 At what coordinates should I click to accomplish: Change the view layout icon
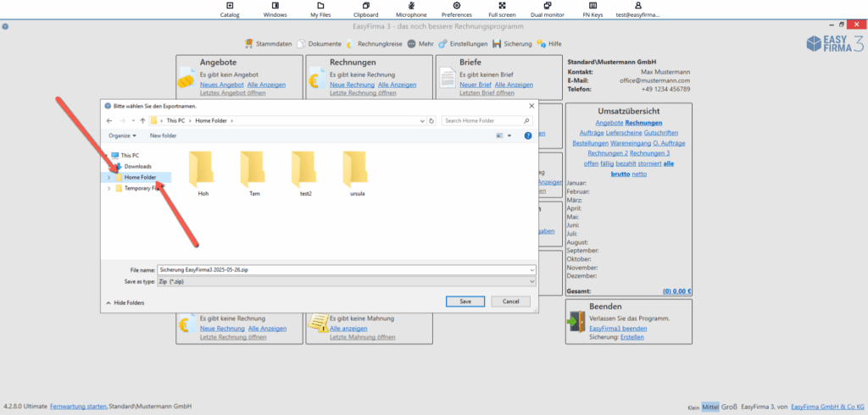pos(499,136)
